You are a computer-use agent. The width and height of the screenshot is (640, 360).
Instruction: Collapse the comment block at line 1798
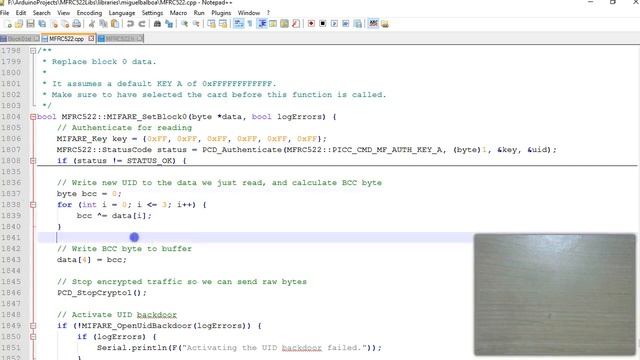pos(33,51)
